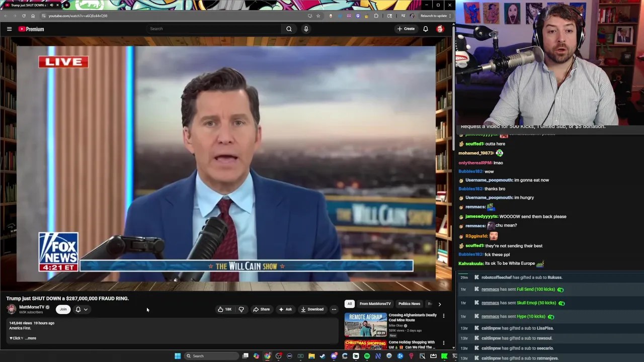Join the MattMorseTV channel

tap(63, 309)
